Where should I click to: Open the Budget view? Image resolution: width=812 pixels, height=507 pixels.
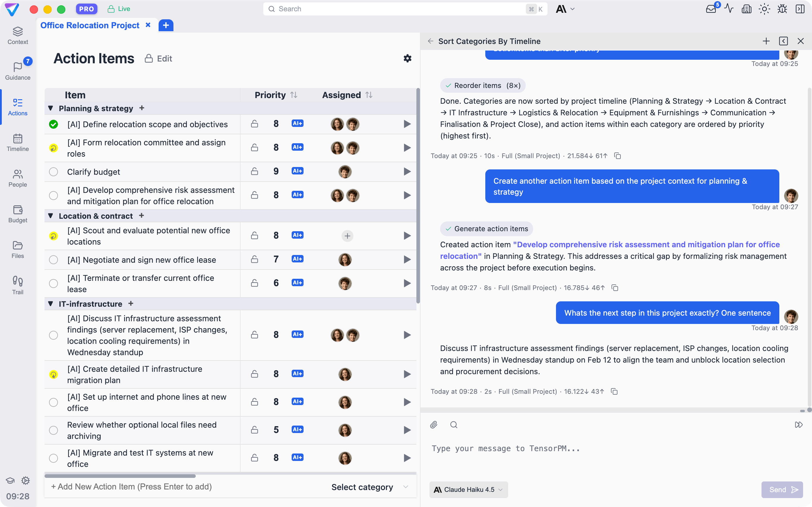pyautogui.click(x=18, y=214)
